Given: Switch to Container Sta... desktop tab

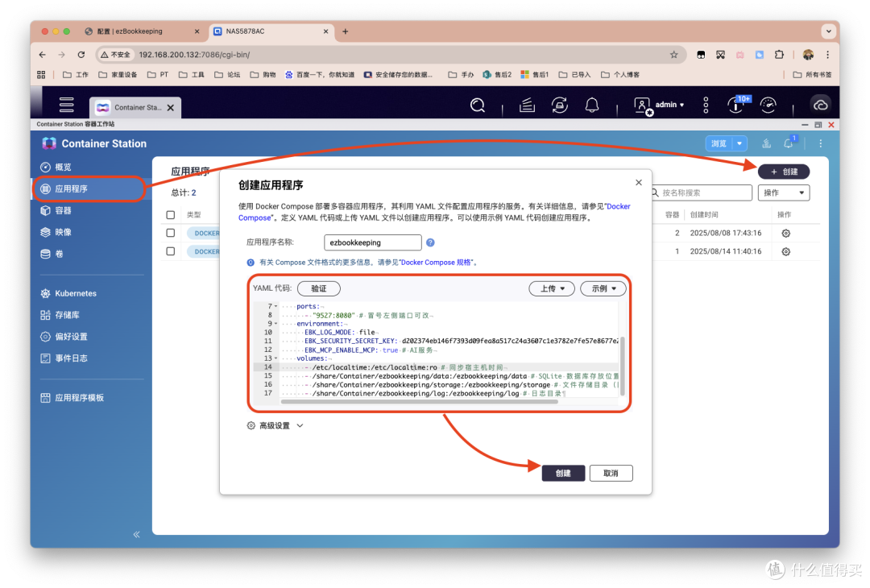Looking at the screenshot, I should pyautogui.click(x=131, y=108).
